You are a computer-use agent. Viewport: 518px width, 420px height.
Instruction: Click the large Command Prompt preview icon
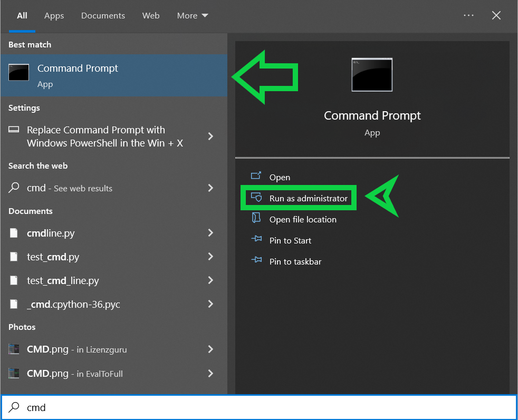point(372,74)
